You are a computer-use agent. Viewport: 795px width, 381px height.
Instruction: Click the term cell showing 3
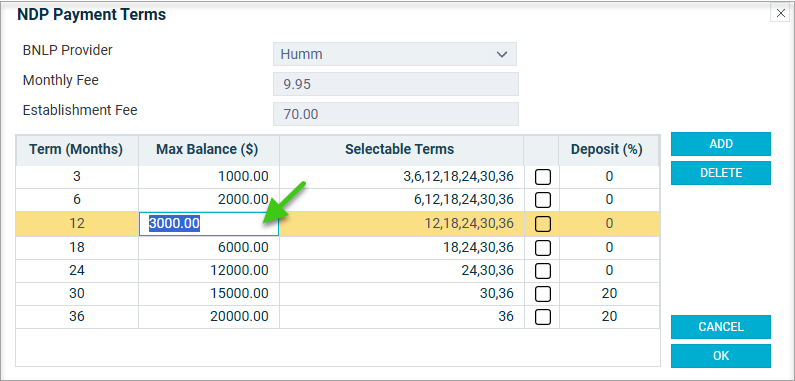77,177
